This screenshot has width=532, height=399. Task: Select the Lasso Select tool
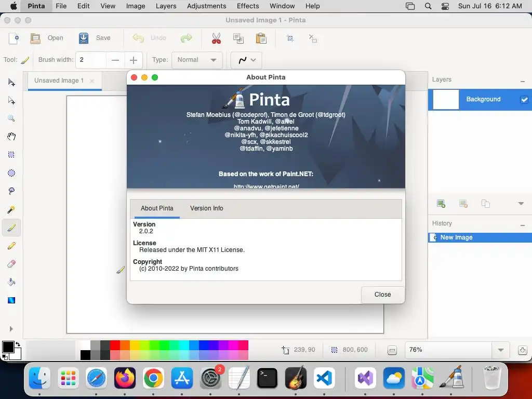11,191
